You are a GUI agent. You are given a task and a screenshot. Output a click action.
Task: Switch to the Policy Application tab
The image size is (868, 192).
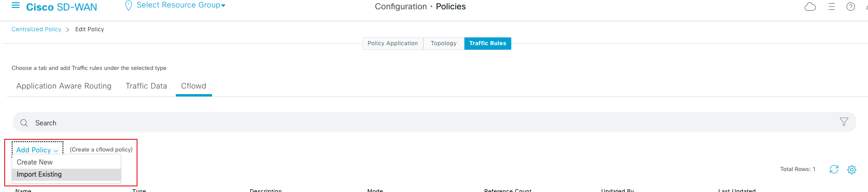393,43
